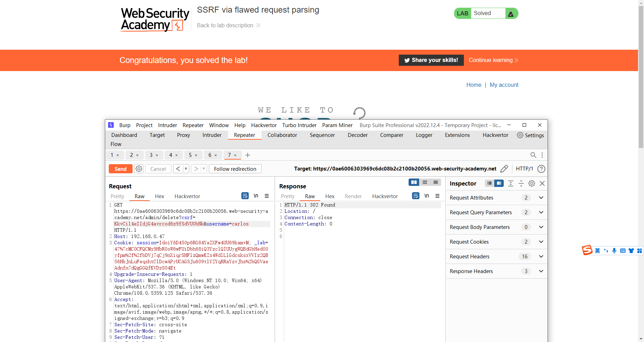Switch to the Collaborator tab
Screen dimensions: 644x342
coord(282,135)
